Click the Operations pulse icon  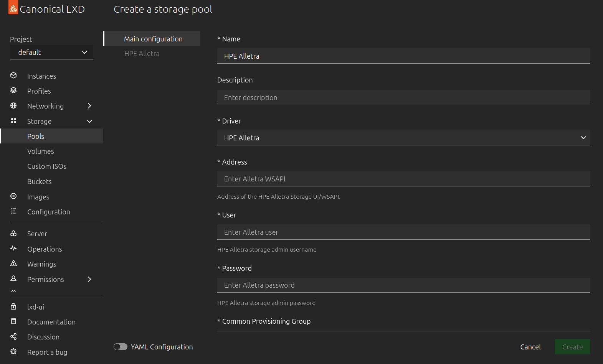tap(13, 249)
